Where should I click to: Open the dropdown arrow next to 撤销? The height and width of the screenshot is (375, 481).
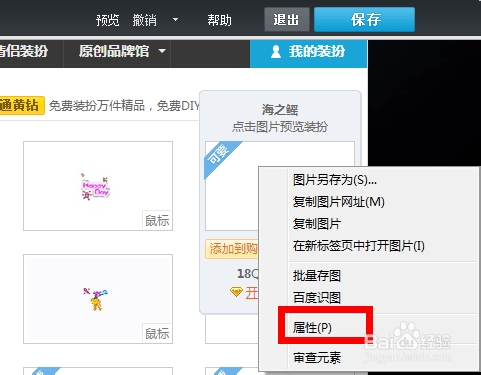(x=175, y=20)
